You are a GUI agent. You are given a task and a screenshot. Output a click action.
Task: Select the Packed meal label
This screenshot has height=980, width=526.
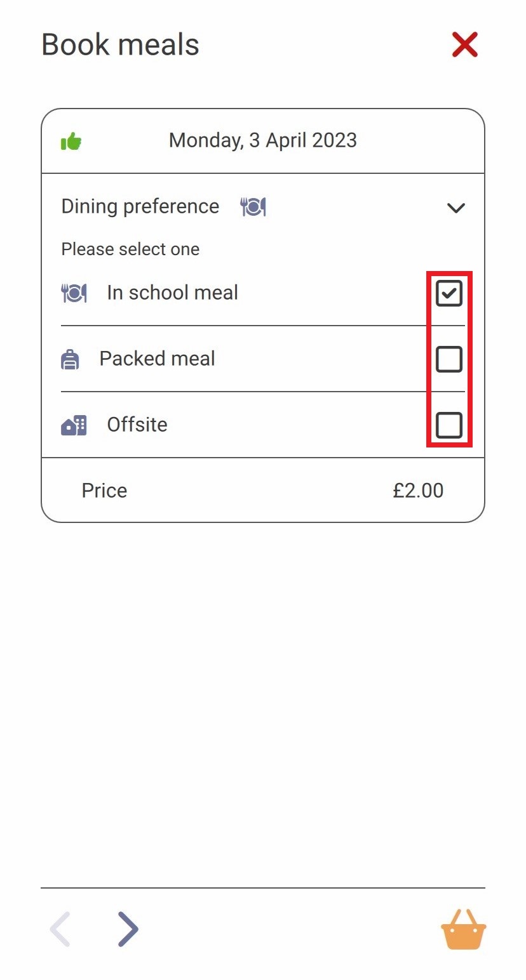[158, 359]
